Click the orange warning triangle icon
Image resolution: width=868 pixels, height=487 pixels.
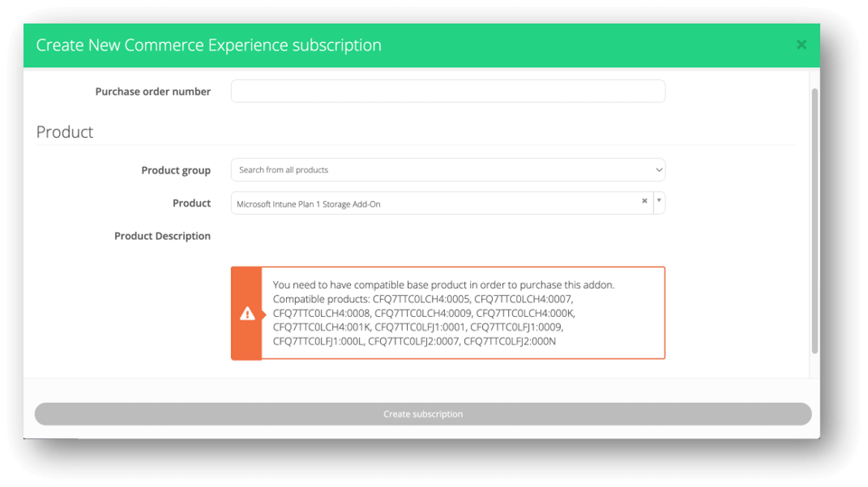pyautogui.click(x=247, y=314)
